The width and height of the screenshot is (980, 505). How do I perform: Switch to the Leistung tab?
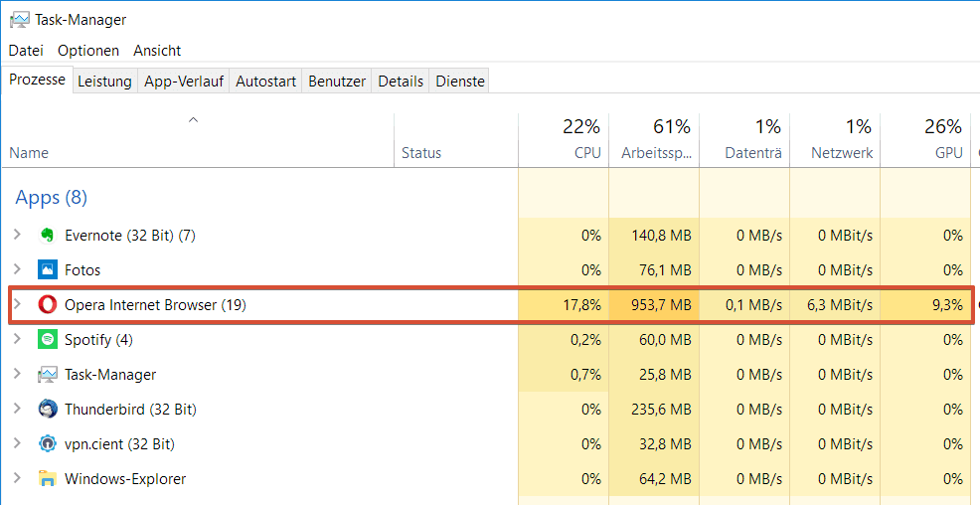[x=105, y=82]
